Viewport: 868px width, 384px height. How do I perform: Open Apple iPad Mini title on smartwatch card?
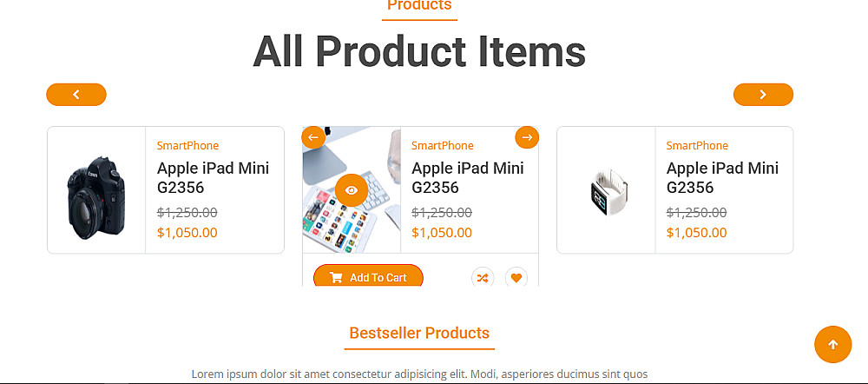(x=722, y=177)
